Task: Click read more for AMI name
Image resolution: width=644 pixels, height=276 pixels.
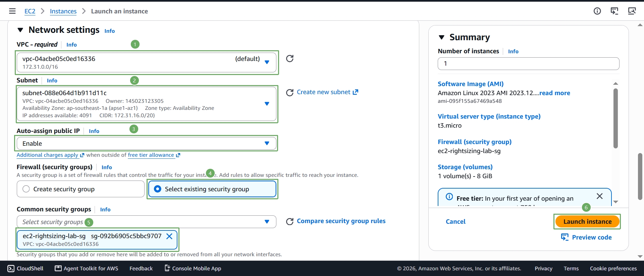Action: pos(555,93)
